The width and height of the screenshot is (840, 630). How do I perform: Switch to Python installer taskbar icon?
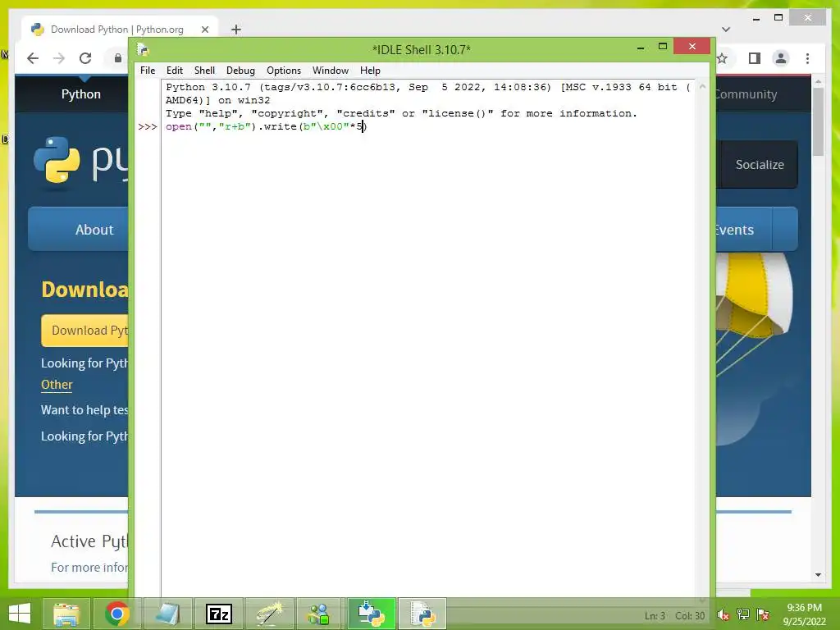point(372,614)
